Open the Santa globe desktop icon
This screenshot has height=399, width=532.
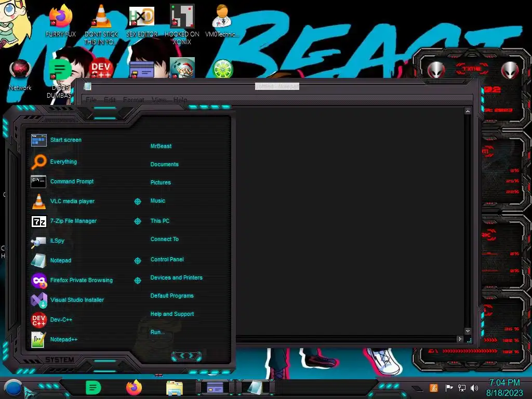182,68
